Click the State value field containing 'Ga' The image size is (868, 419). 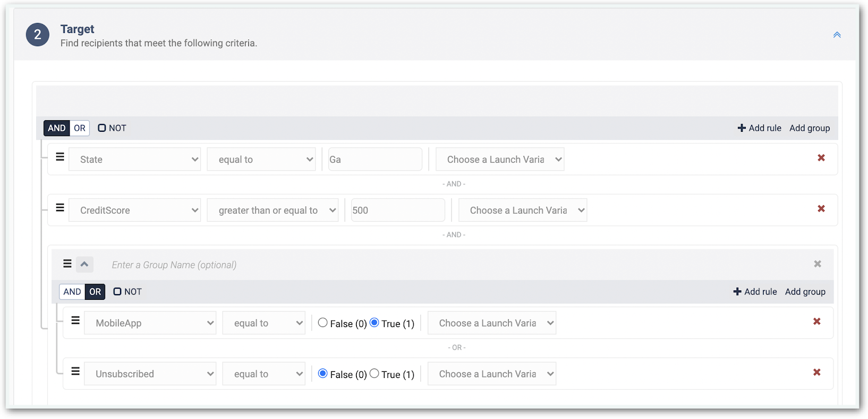tap(375, 160)
